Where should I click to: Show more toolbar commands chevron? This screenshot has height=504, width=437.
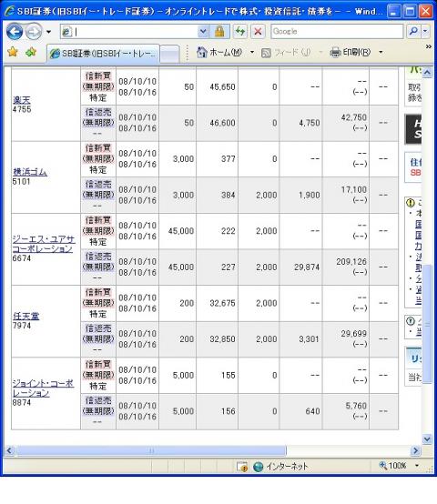[428, 47]
